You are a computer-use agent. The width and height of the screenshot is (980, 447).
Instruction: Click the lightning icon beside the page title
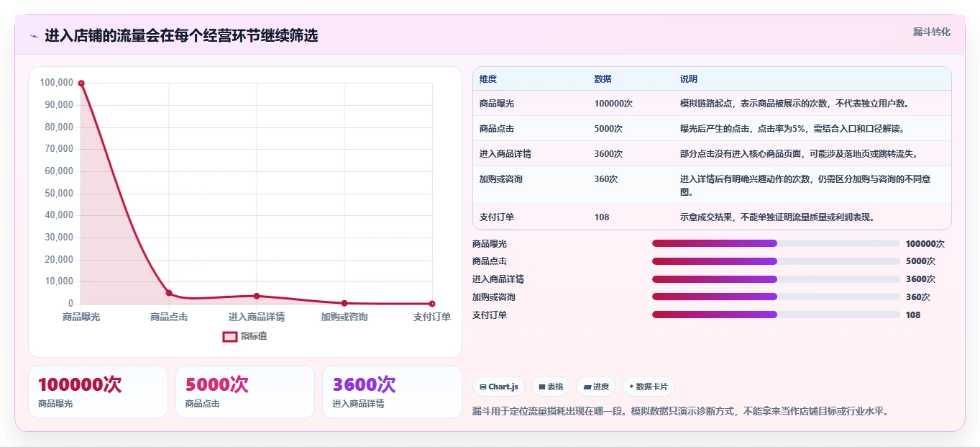(x=34, y=36)
